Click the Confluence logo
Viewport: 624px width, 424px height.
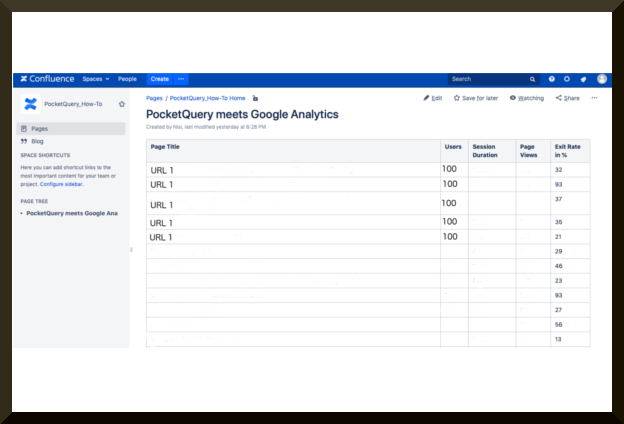coord(47,79)
